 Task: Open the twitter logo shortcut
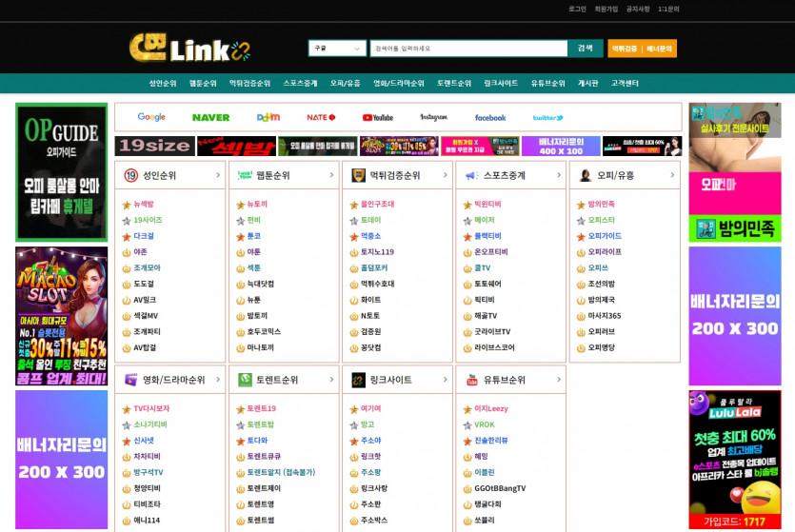point(547,117)
